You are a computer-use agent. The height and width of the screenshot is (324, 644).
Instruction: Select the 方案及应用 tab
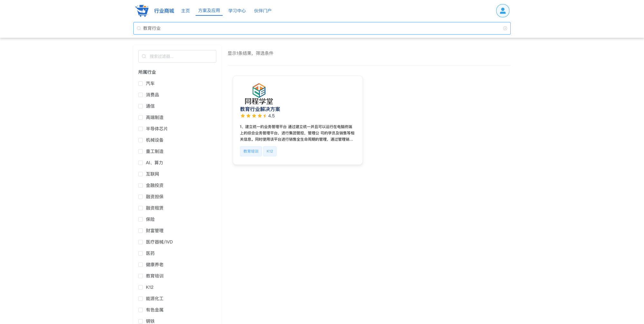pos(209,11)
